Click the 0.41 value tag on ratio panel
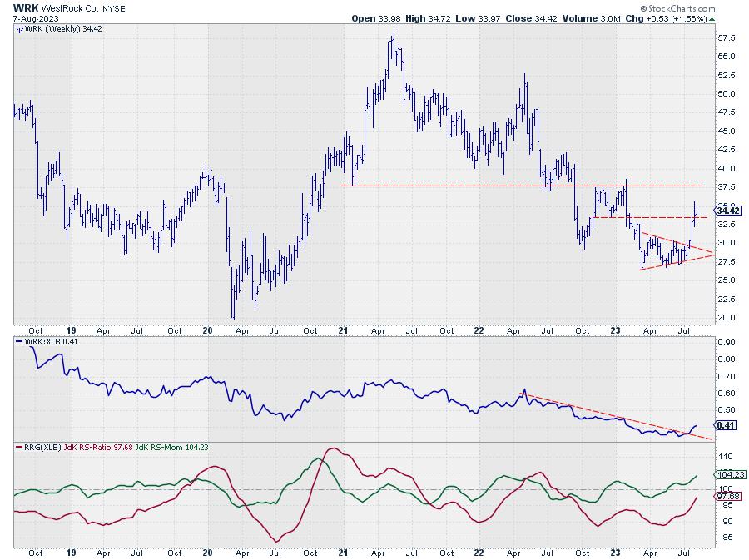 tap(725, 424)
